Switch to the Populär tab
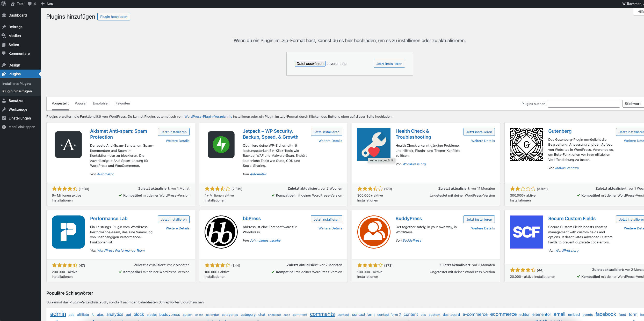644x321 pixels. click(x=81, y=103)
